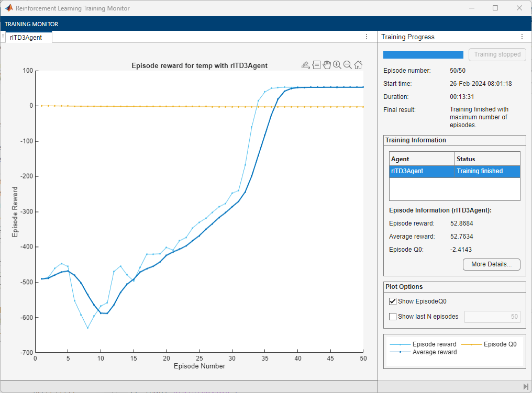The width and height of the screenshot is (532, 393).
Task: Select the Pan hand tool
Action: click(327, 65)
